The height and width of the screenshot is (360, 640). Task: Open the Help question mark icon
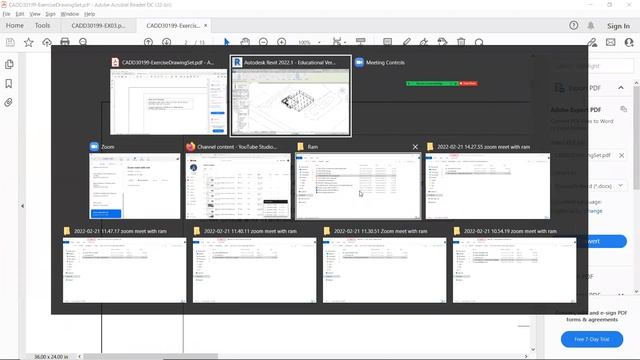click(573, 25)
